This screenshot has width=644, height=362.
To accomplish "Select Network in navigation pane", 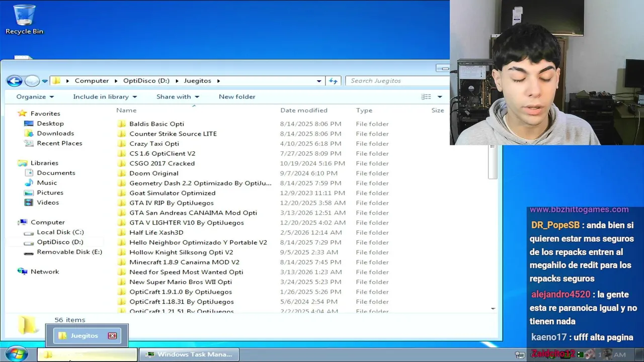I will point(45,271).
